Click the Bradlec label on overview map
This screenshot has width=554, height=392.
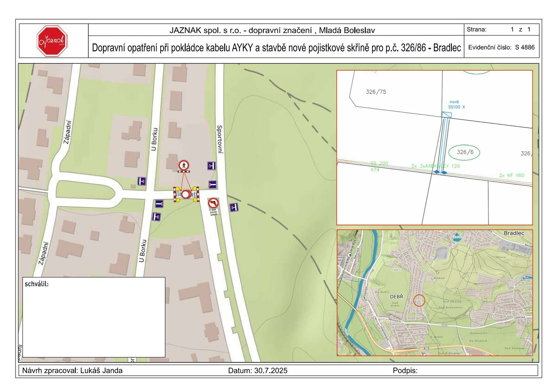pos(514,233)
